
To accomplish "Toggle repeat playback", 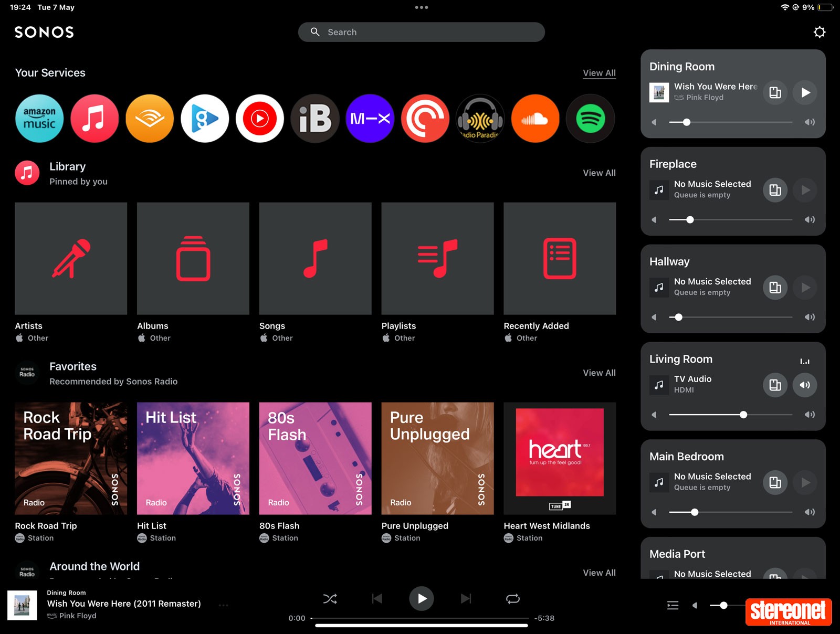I will pyautogui.click(x=513, y=598).
